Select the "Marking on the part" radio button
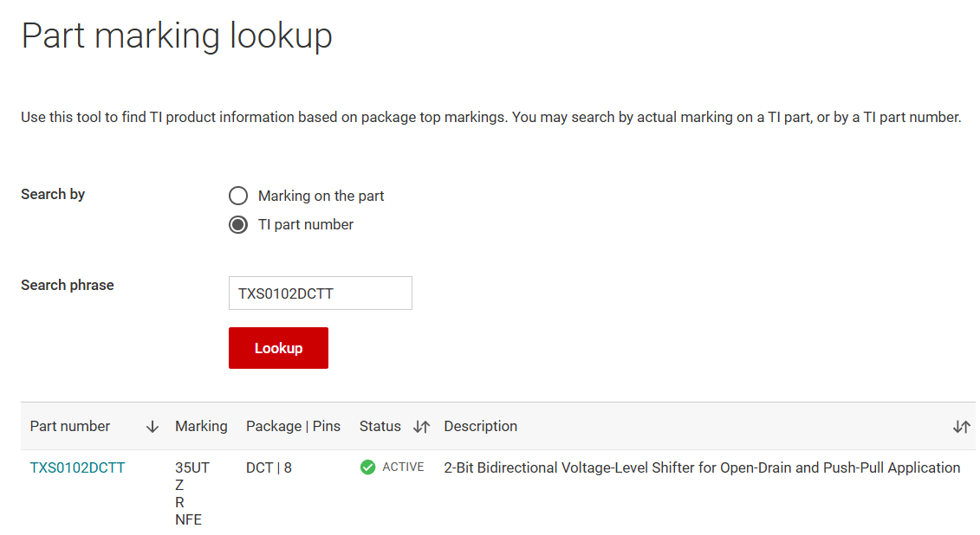This screenshot has height=535, width=980. pos(238,196)
